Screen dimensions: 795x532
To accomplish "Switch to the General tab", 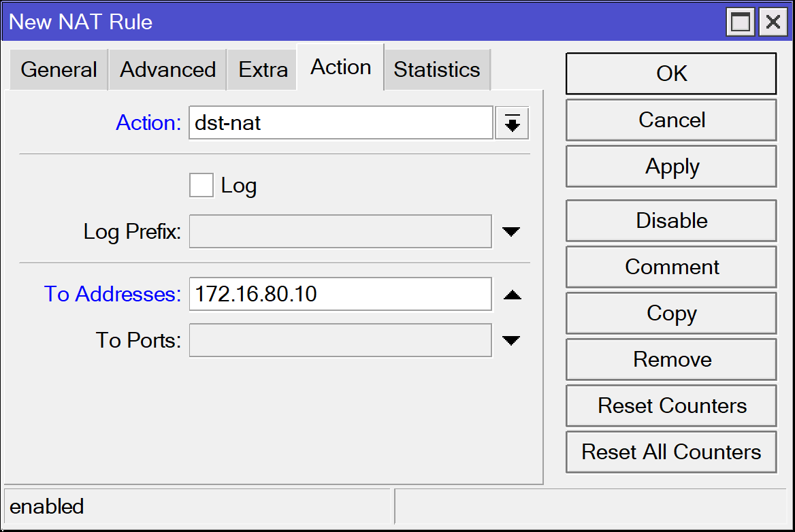I will coord(59,69).
